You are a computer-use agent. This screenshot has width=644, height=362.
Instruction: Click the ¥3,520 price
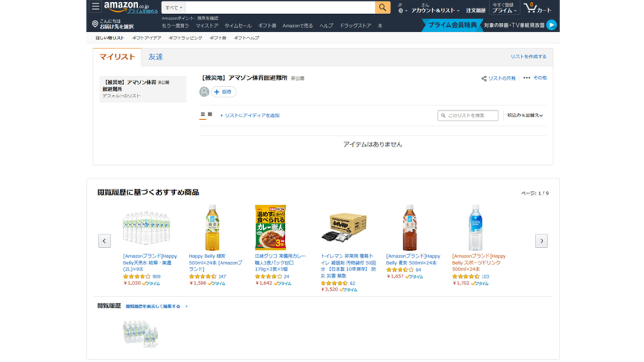point(329,289)
